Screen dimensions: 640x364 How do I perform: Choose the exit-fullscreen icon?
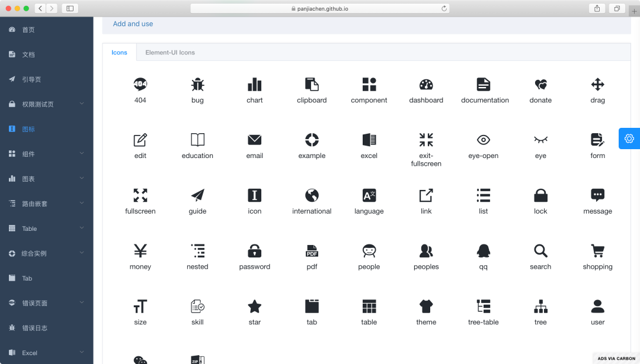tap(426, 140)
